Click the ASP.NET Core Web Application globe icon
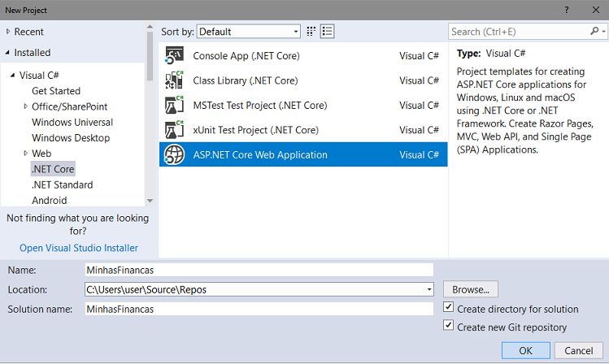 [x=174, y=155]
